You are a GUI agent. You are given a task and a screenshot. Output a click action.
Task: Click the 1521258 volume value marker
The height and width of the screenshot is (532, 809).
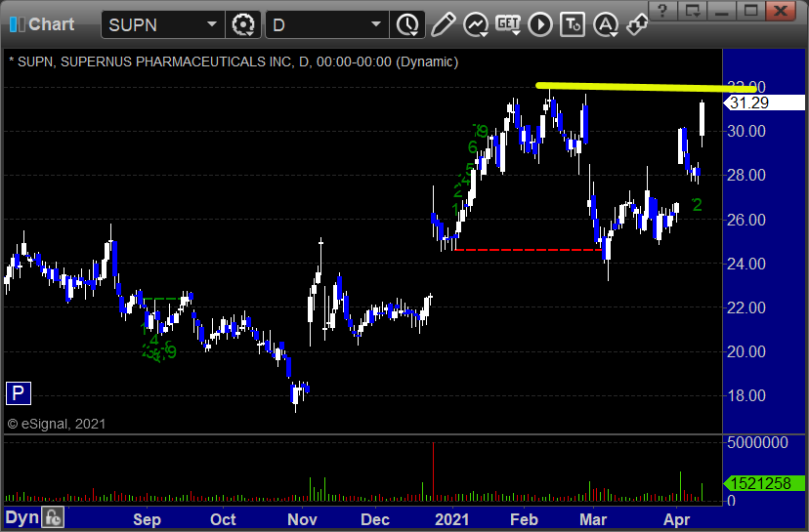click(x=764, y=483)
